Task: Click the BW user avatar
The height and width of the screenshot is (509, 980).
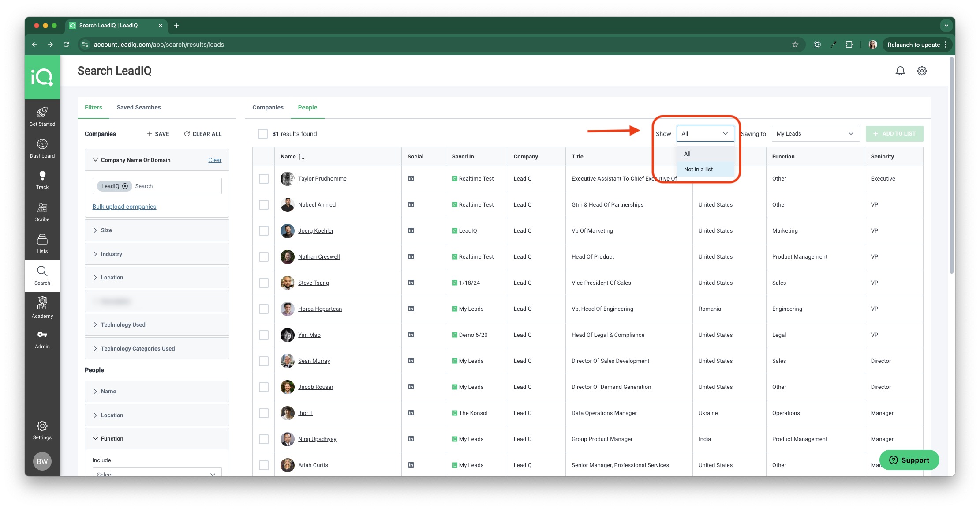Action: tap(42, 461)
